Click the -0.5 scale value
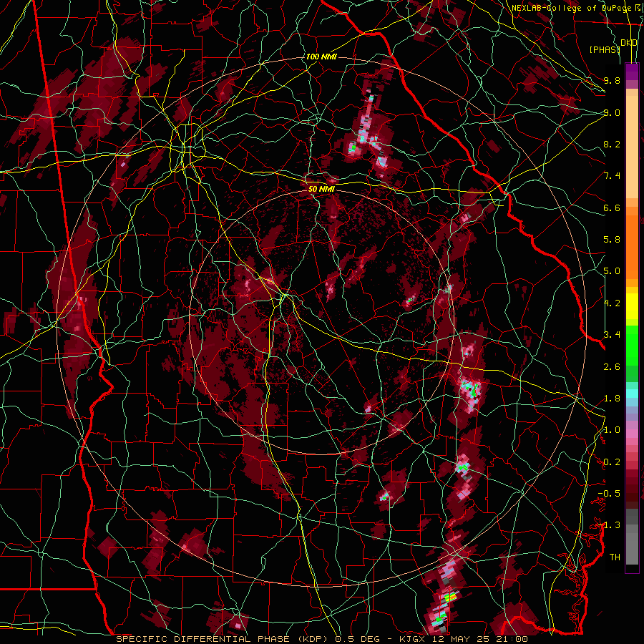 point(609,494)
